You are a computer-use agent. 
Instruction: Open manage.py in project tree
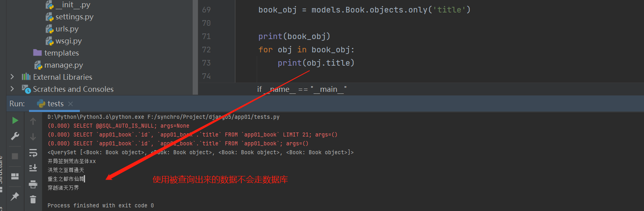pos(63,65)
